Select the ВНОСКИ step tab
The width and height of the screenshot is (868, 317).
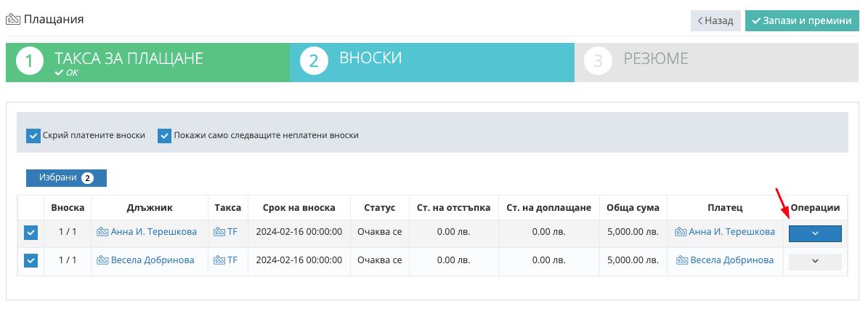432,62
